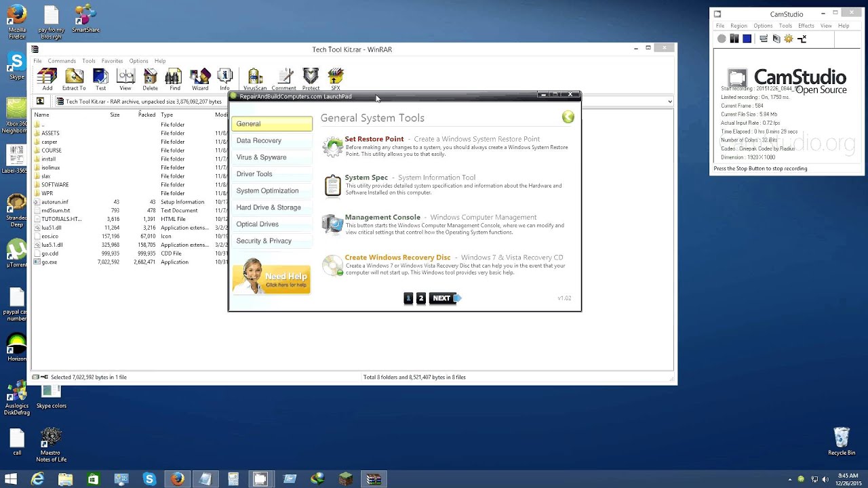Click the NEXT button in LaunchPad
868x488 pixels.
pyautogui.click(x=446, y=298)
